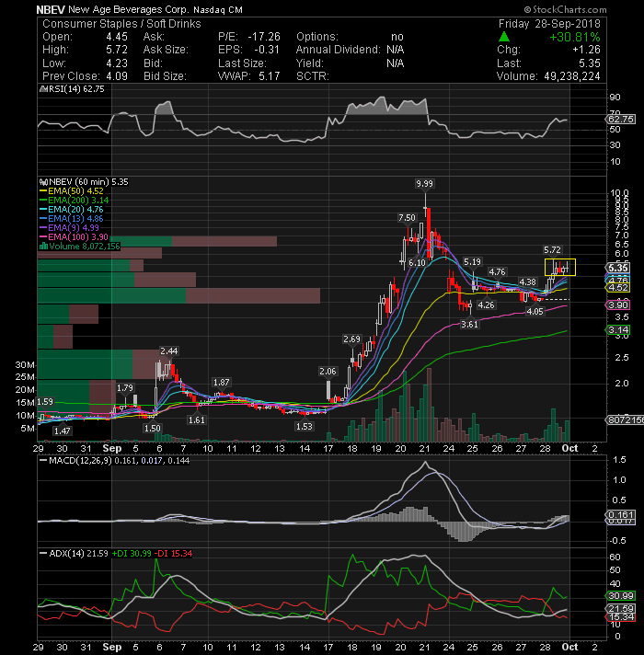This screenshot has height=655, width=644.
Task: Click the P/E value -17.26
Action: pyautogui.click(x=263, y=37)
